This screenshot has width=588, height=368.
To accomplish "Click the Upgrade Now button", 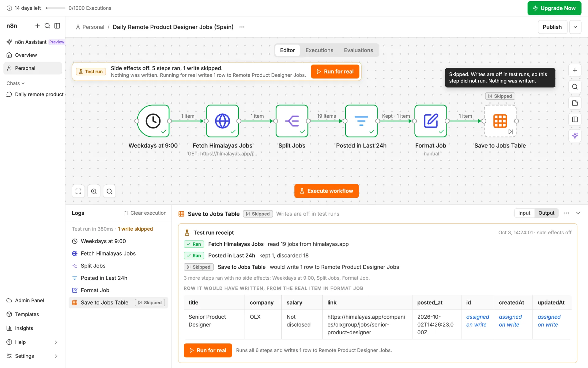I will pyautogui.click(x=554, y=8).
